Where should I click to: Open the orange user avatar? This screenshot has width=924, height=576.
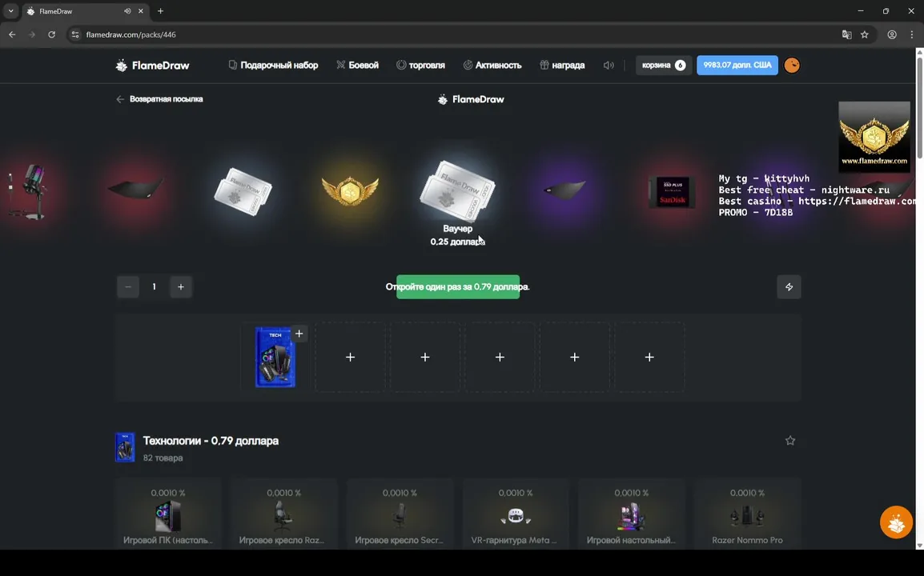(792, 66)
